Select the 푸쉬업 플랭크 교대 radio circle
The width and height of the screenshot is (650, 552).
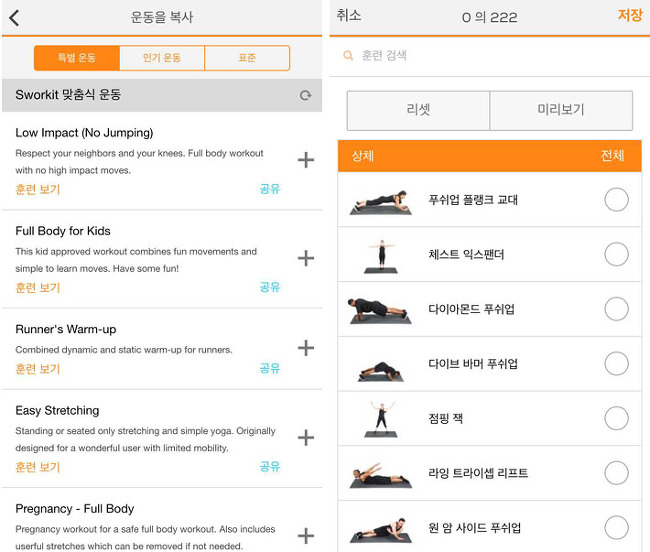[x=616, y=200]
